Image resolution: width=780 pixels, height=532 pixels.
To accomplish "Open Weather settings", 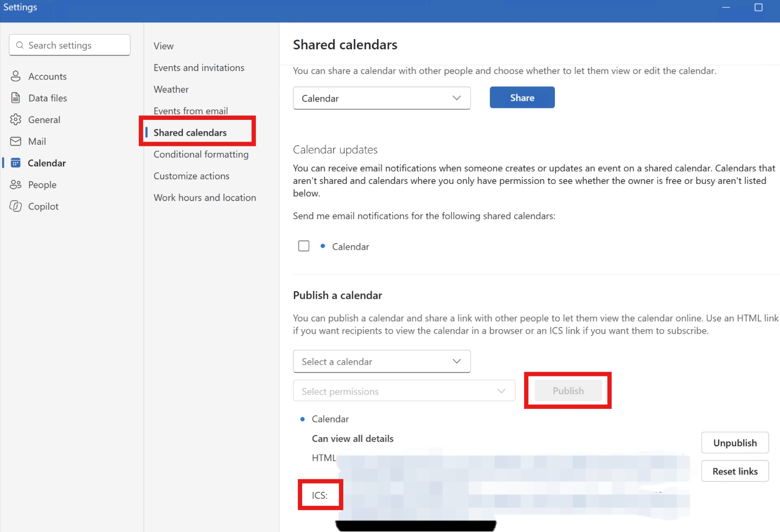I will (171, 89).
